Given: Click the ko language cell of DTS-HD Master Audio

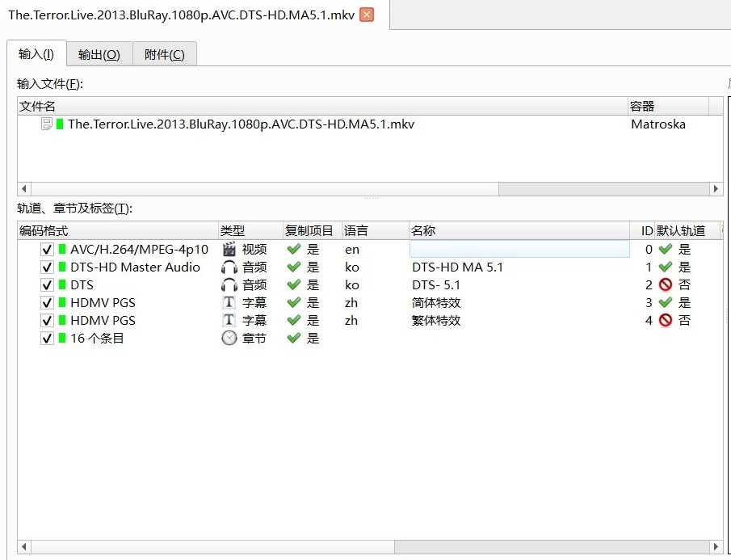Looking at the screenshot, I should pyautogui.click(x=352, y=267).
